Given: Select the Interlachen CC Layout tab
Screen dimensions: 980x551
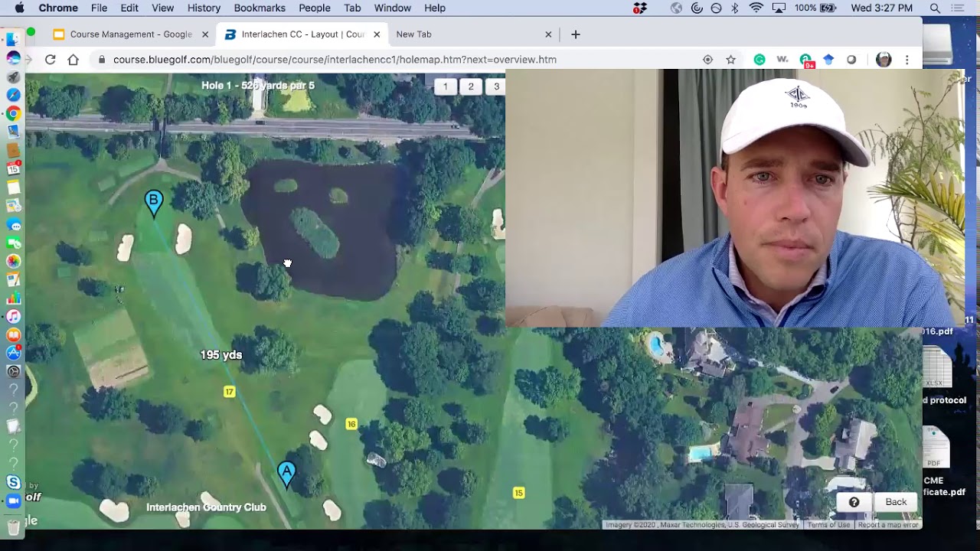Looking at the screenshot, I should click(302, 34).
